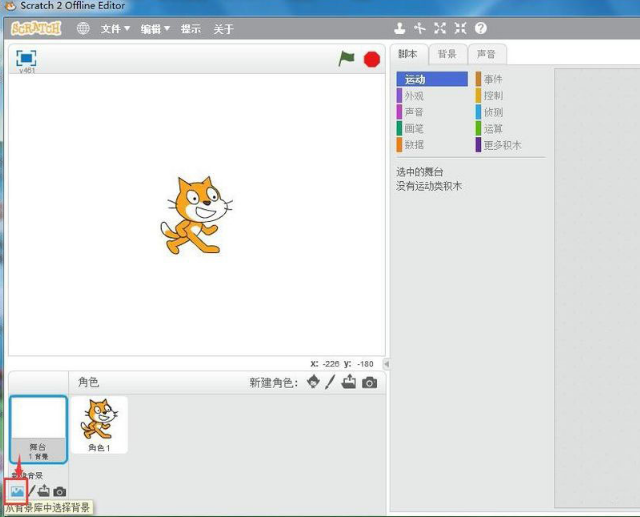Choose backdrop from library
Image resolution: width=640 pixels, height=517 pixels.
click(x=17, y=491)
